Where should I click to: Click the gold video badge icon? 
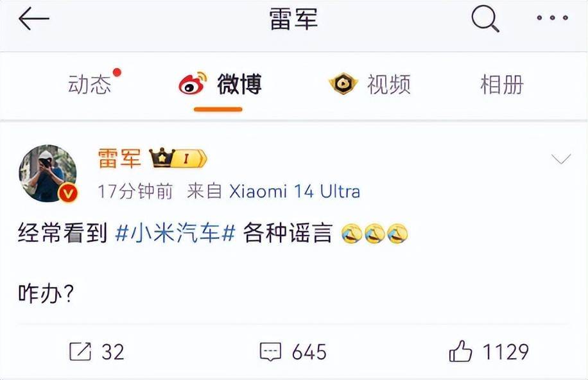tap(343, 83)
